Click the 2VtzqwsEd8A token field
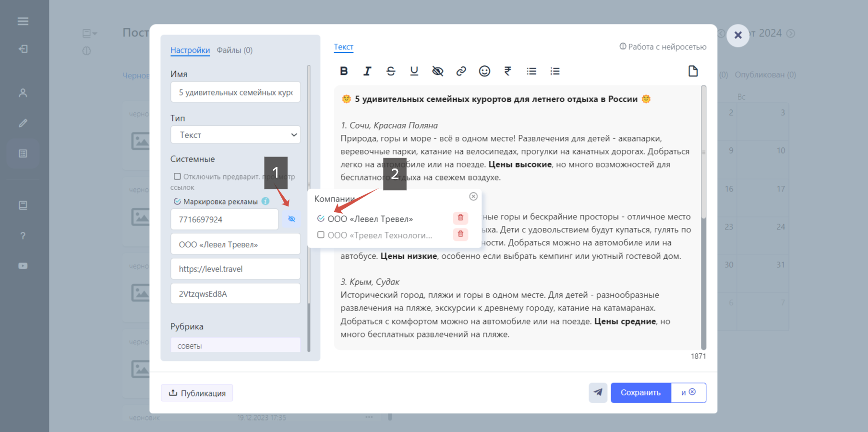The image size is (868, 432). (235, 294)
